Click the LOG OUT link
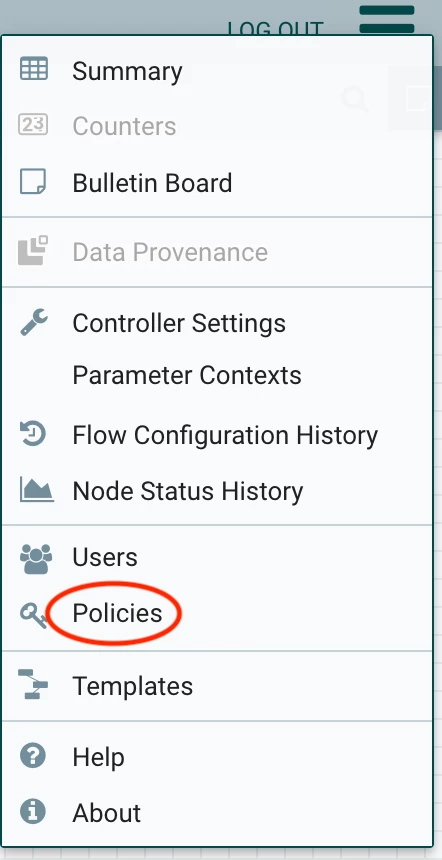This screenshot has height=860, width=442. [275, 29]
